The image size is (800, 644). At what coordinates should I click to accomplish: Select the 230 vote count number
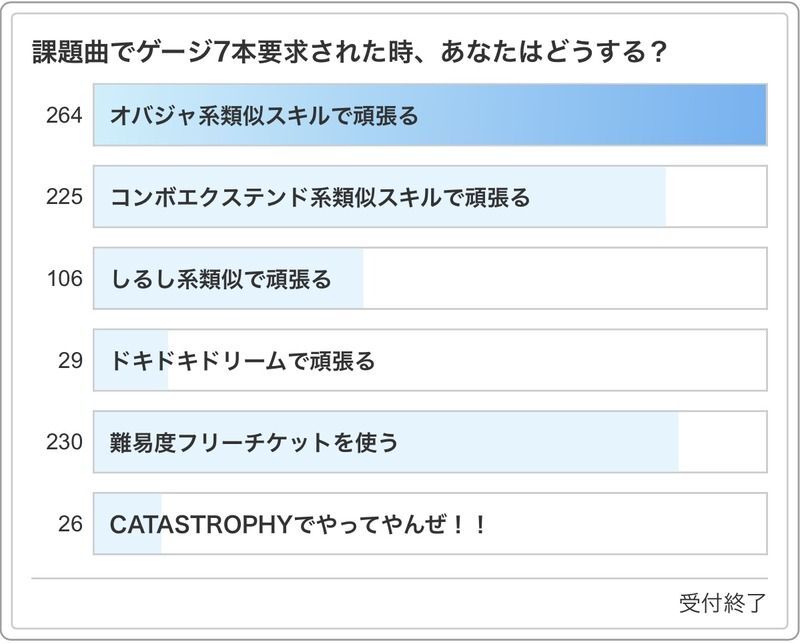click(64, 442)
